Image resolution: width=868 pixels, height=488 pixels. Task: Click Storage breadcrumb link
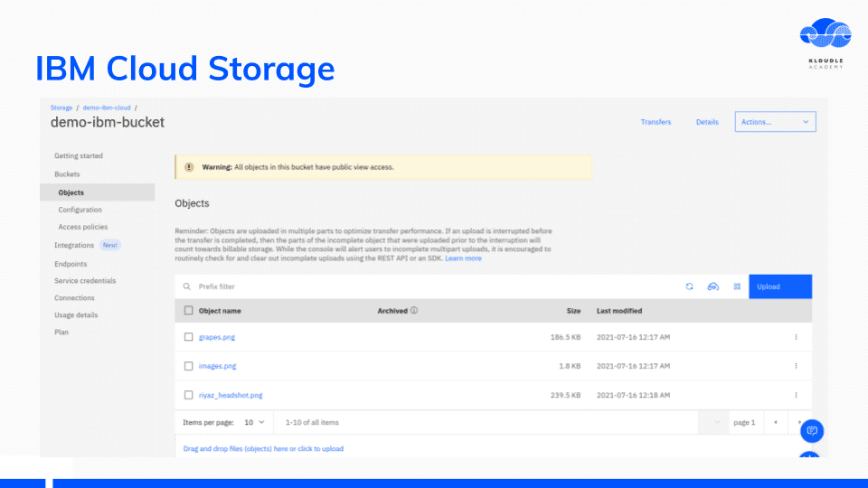pos(61,108)
